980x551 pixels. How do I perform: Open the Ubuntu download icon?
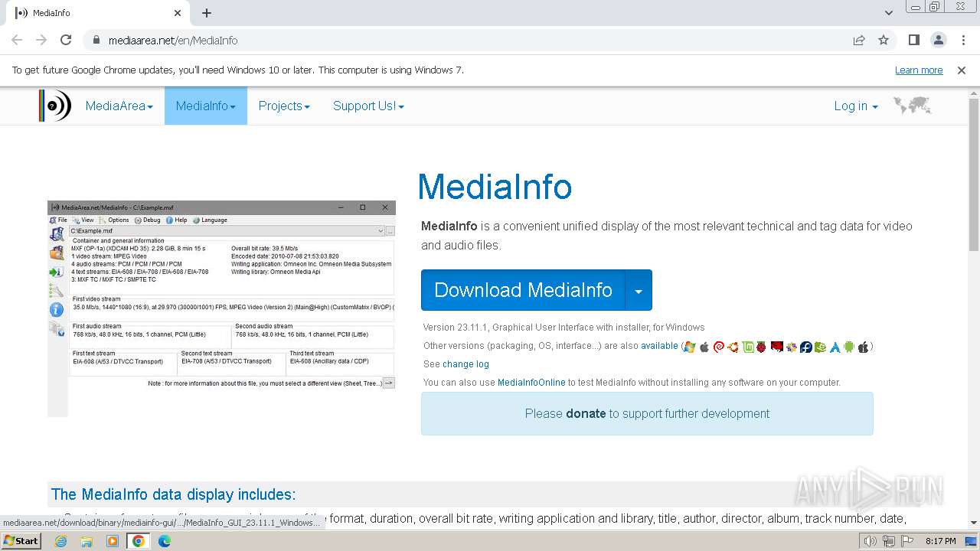(x=733, y=347)
